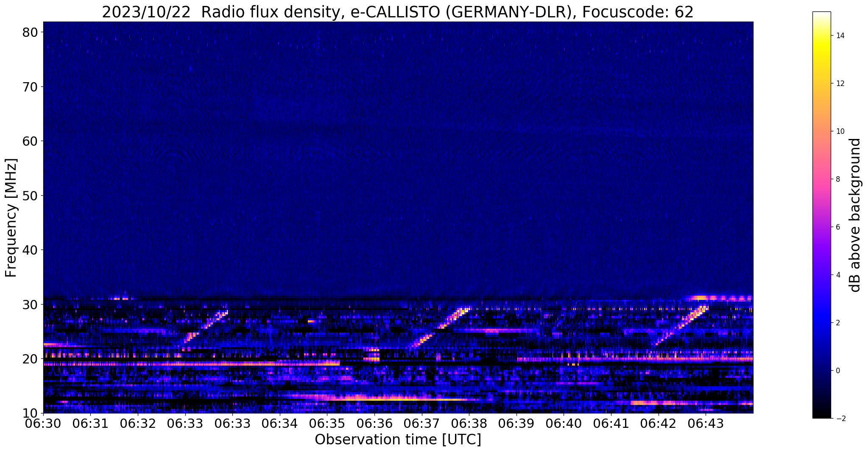Click the 06:41 time tick label
This screenshot has height=452, width=868.
pyautogui.click(x=611, y=424)
